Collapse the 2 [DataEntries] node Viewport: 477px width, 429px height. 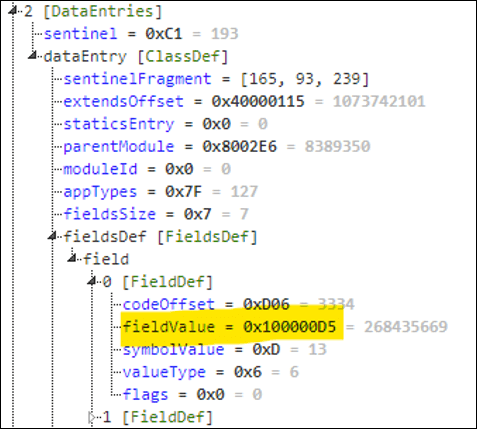[13, 11]
